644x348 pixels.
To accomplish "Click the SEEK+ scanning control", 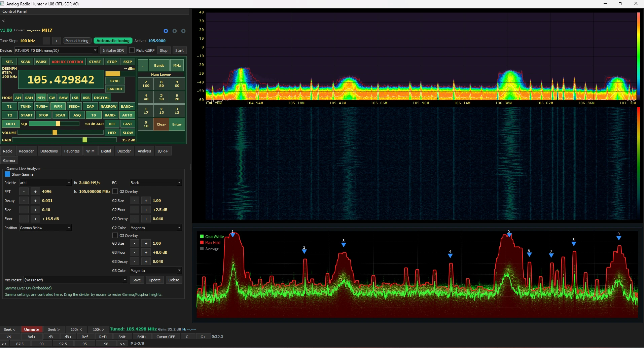I will coord(74,106).
